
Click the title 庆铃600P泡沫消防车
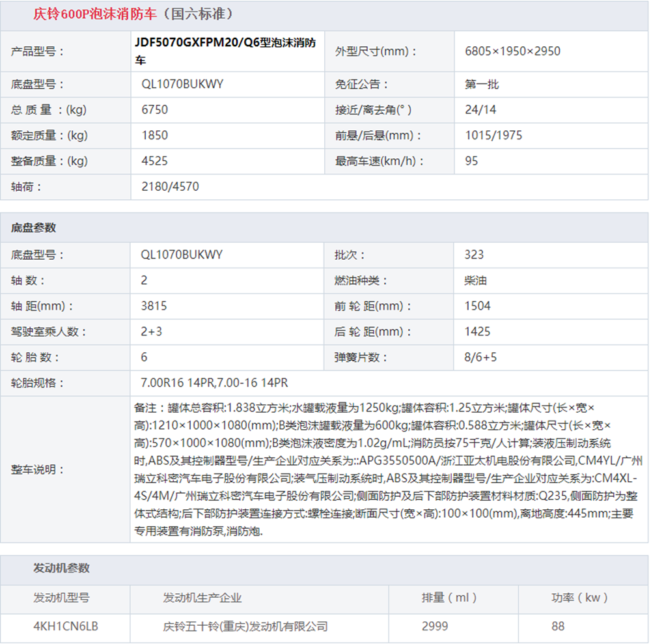click(x=95, y=14)
